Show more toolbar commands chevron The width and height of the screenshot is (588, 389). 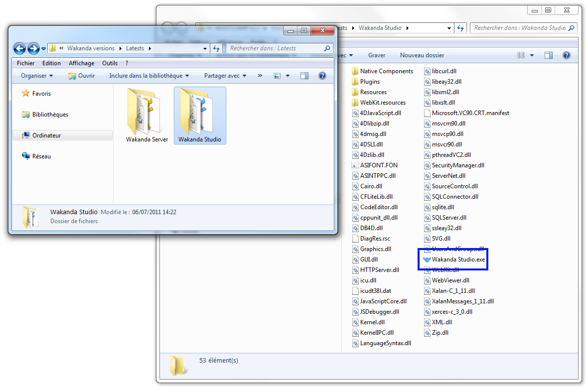click(260, 76)
